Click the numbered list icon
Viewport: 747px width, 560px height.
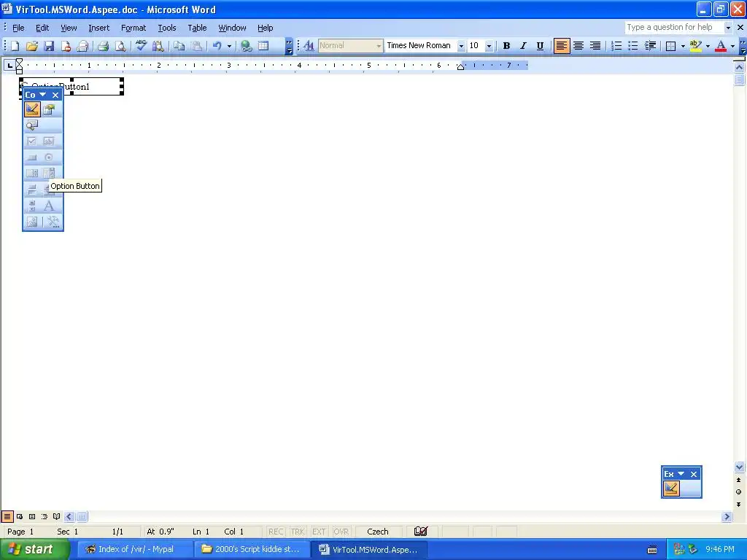pyautogui.click(x=616, y=46)
